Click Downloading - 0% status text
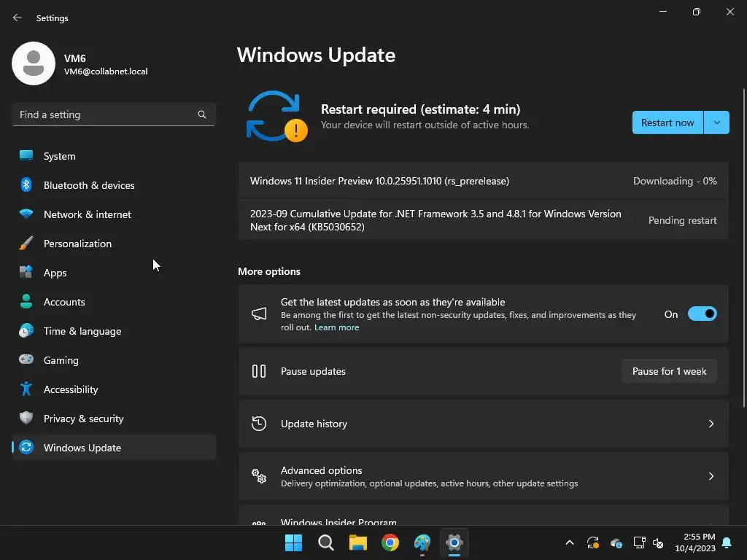 tap(675, 181)
